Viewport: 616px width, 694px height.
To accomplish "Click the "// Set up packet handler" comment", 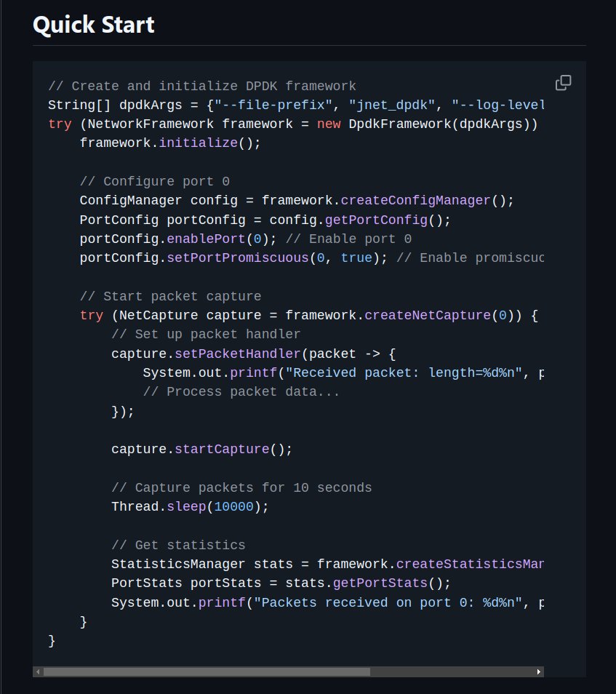I will [x=206, y=334].
